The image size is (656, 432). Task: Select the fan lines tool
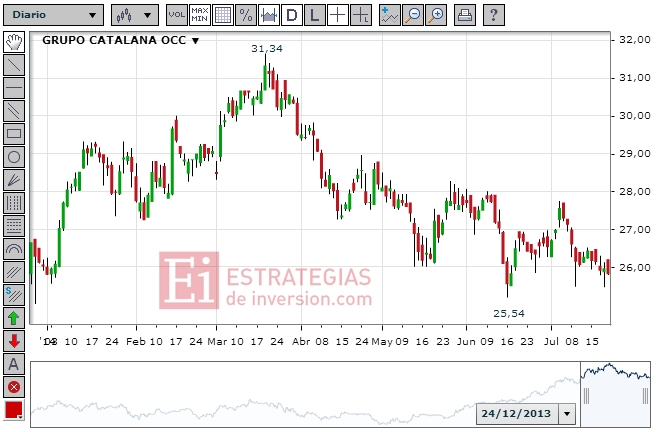click(x=14, y=180)
